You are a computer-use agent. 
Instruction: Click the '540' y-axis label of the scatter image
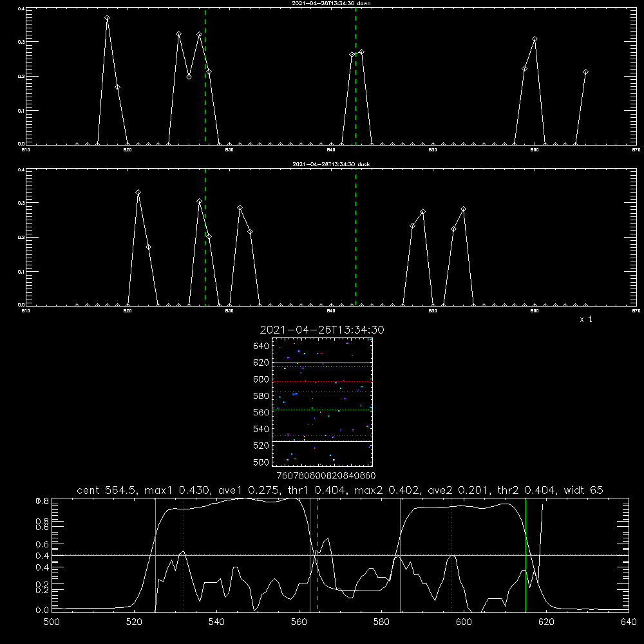click(261, 429)
